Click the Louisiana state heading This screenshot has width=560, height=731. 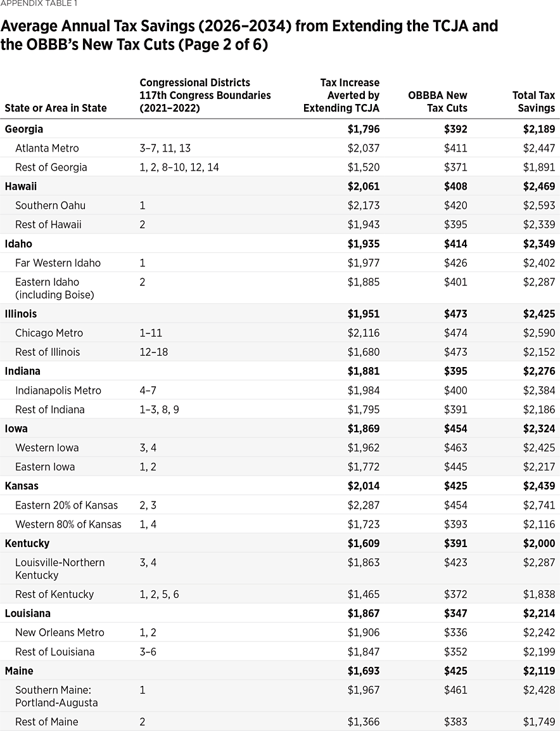click(27, 613)
